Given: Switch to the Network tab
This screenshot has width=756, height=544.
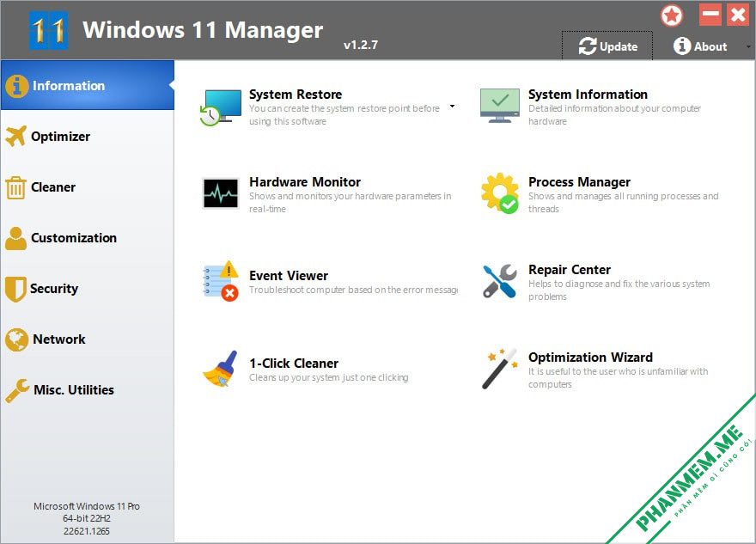Looking at the screenshot, I should 88,339.
